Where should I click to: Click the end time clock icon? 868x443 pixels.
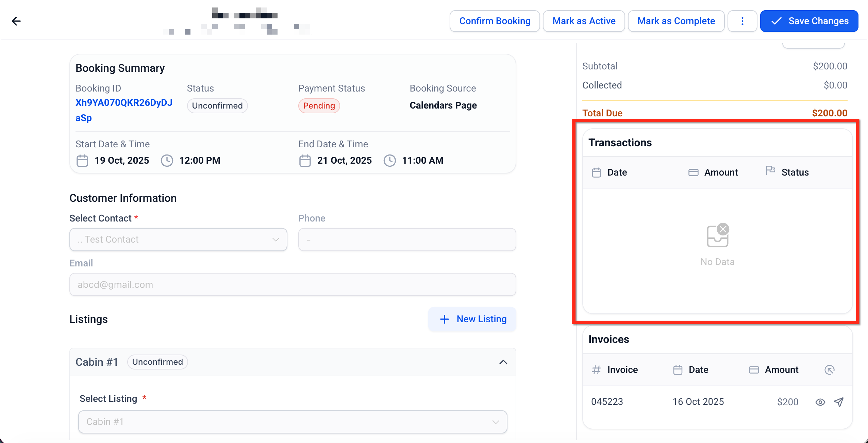pos(389,161)
